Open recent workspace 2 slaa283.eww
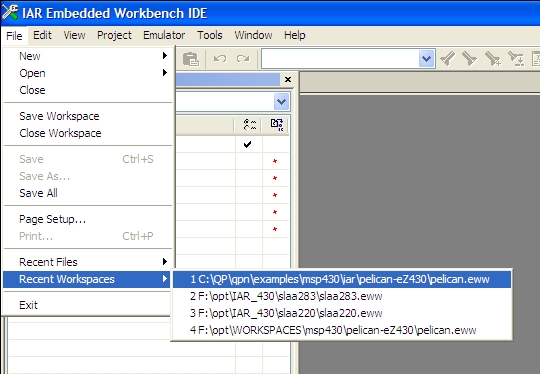This screenshot has height=374, width=540. 342,296
